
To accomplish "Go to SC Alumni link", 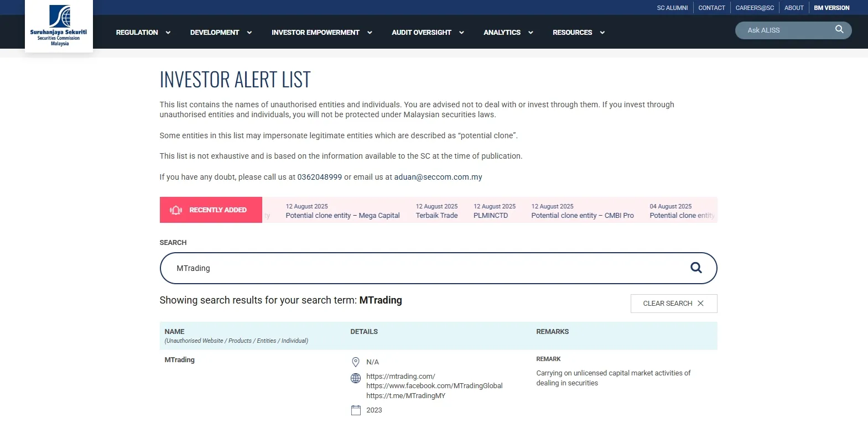I will 672,8.
